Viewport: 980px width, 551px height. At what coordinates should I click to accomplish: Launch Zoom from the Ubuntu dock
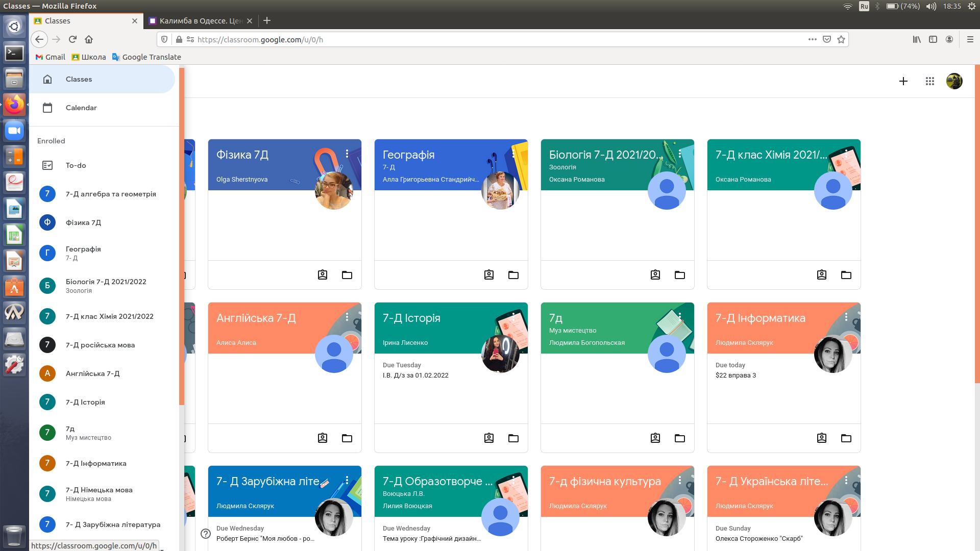point(14,131)
